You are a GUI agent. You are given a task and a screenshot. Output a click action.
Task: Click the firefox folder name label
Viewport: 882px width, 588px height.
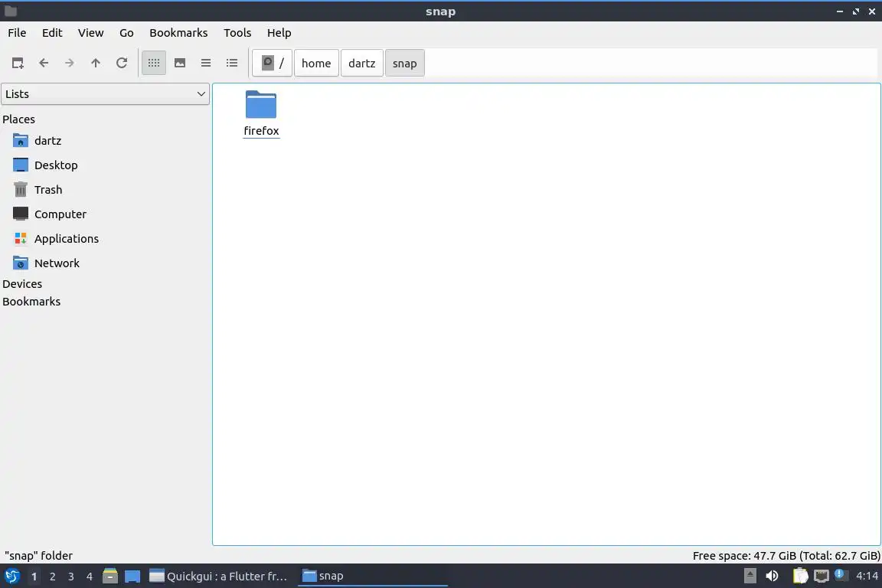(261, 131)
